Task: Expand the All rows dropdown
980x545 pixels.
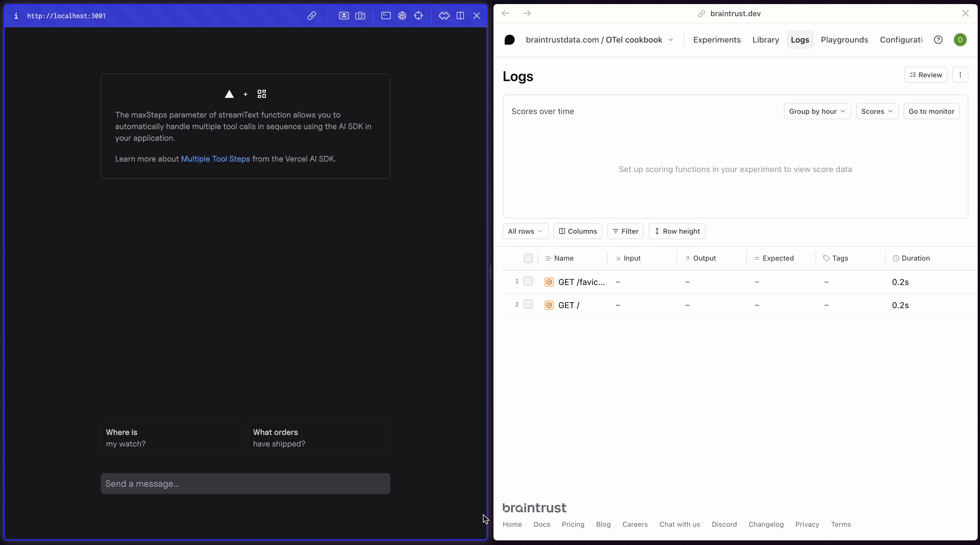Action: pos(525,231)
